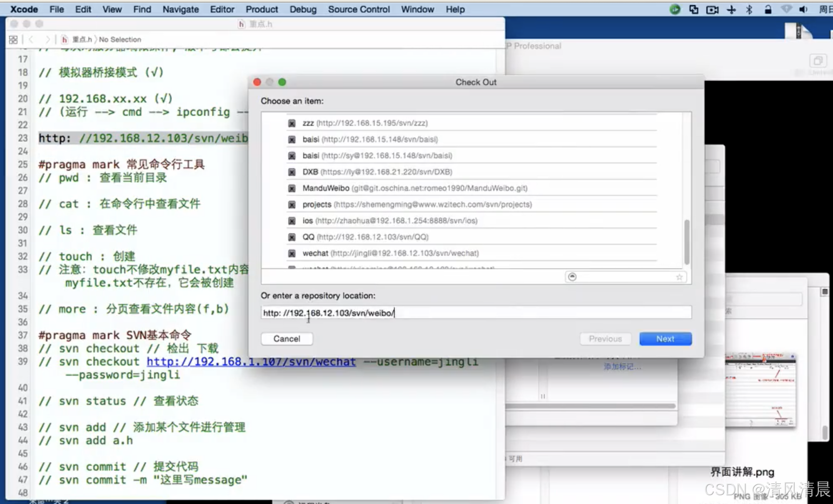Select the baisi sy@192.168.15.148 repository icon
The height and width of the screenshot is (504, 833).
(292, 156)
